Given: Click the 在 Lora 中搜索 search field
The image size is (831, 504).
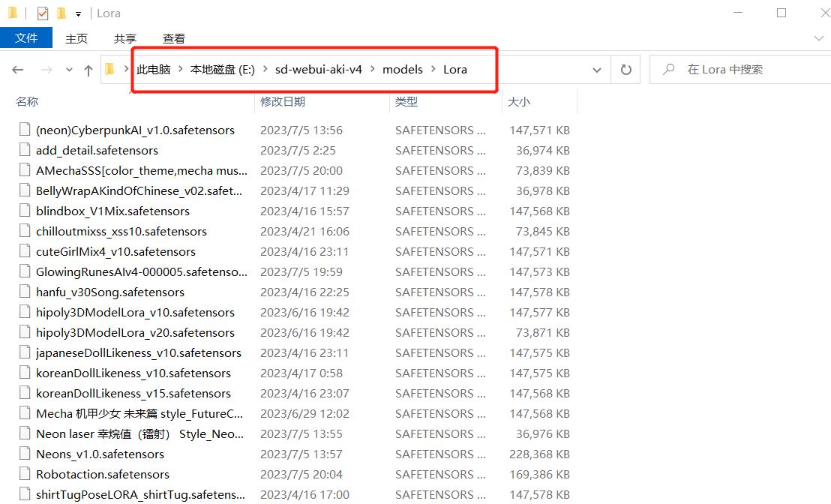Looking at the screenshot, I should click(x=742, y=70).
